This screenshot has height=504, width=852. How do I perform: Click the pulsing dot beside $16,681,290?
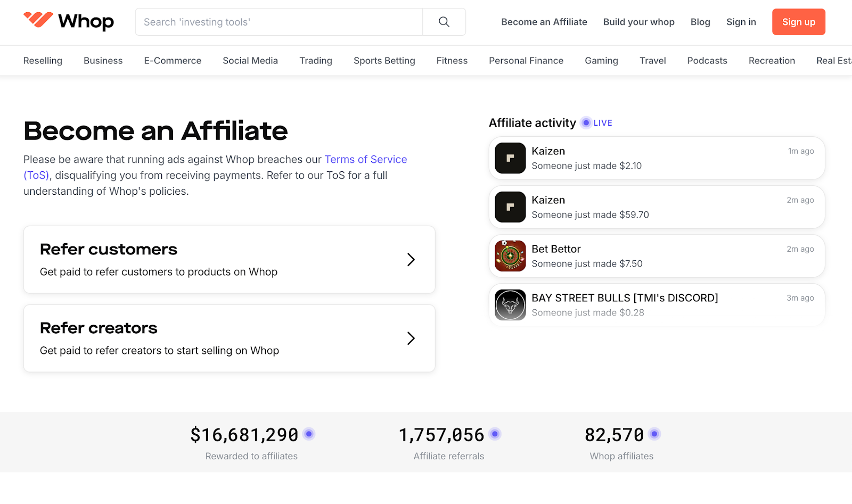pos(309,434)
